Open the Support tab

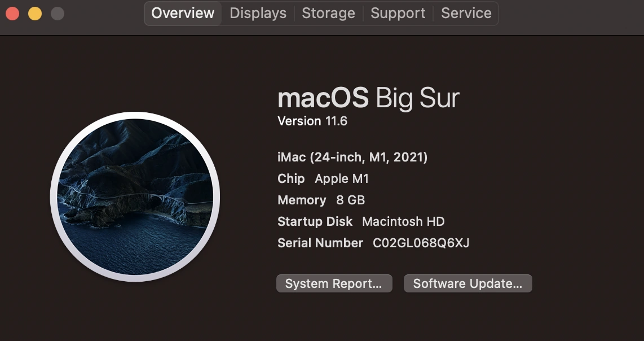tap(398, 13)
